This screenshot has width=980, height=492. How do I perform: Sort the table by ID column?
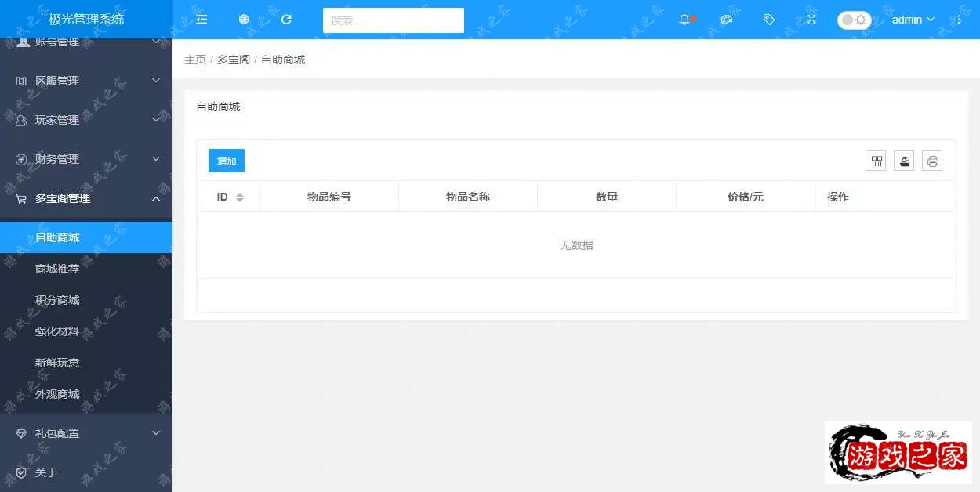tap(239, 197)
